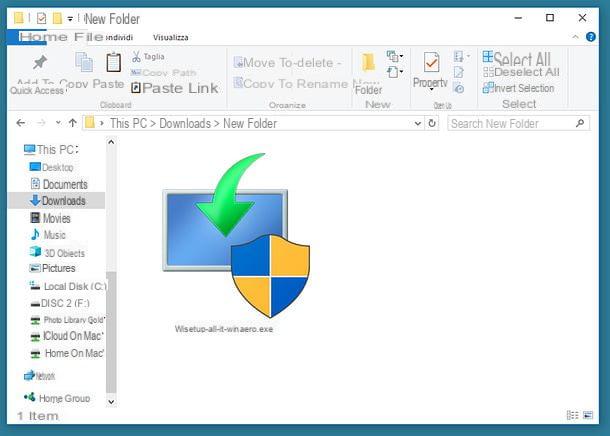Screen dimensions: 610x436
Task: Collapse the ribbon with the chevron
Action: tap(575, 37)
